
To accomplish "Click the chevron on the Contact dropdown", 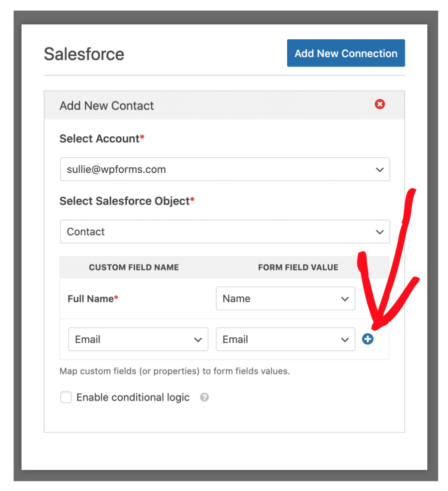I will 380,232.
